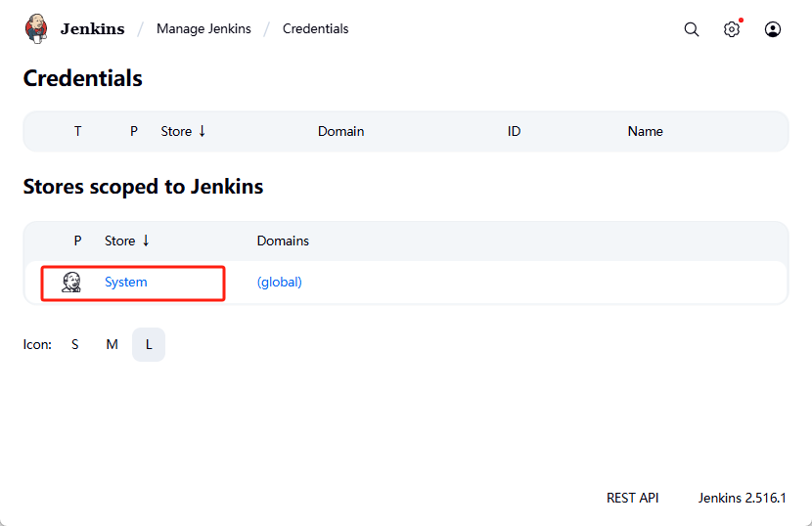The width and height of the screenshot is (812, 526).
Task: Sort Credentials table by Domain column
Action: [x=340, y=131]
